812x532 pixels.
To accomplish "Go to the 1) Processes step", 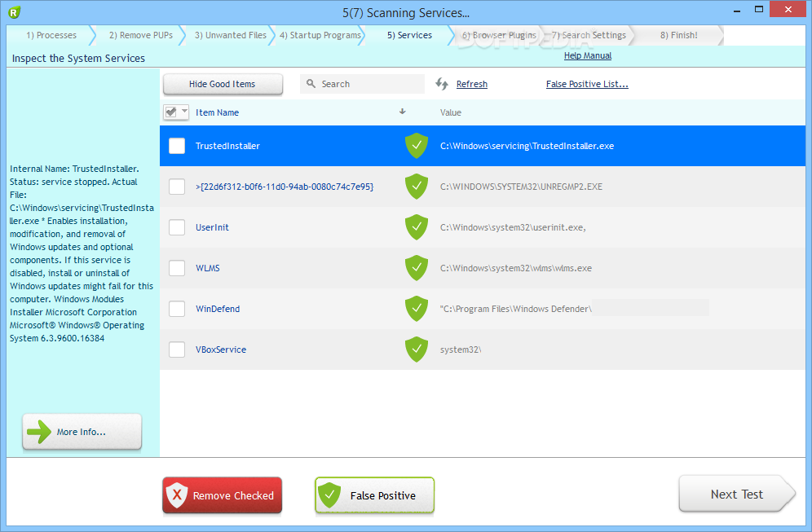I will (51, 35).
